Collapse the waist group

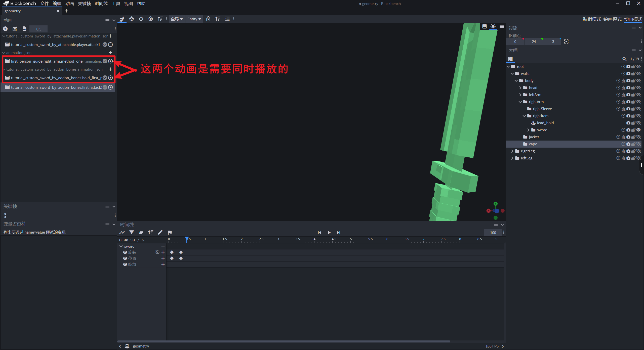coord(512,74)
